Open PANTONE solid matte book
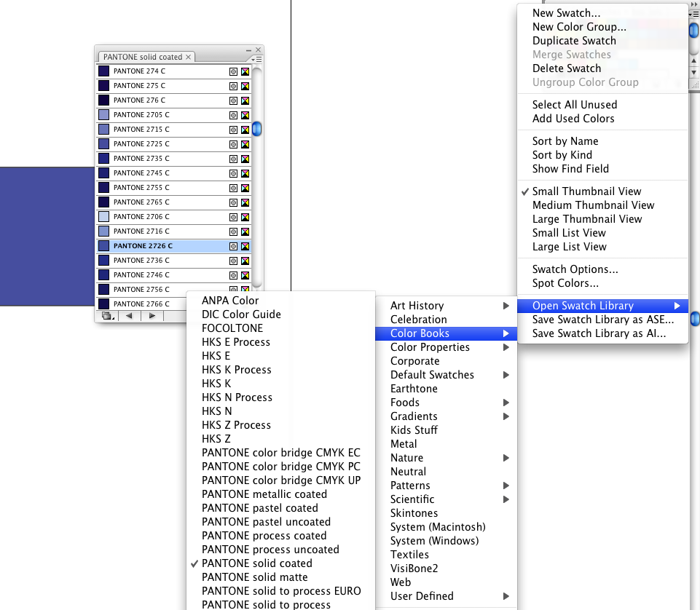The image size is (700, 610). [x=254, y=577]
